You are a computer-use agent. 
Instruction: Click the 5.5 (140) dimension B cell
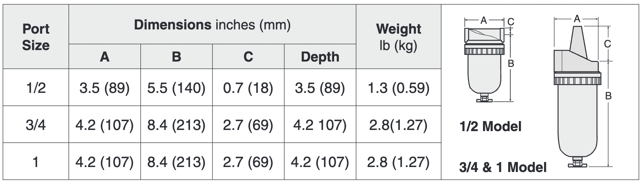coord(176,88)
